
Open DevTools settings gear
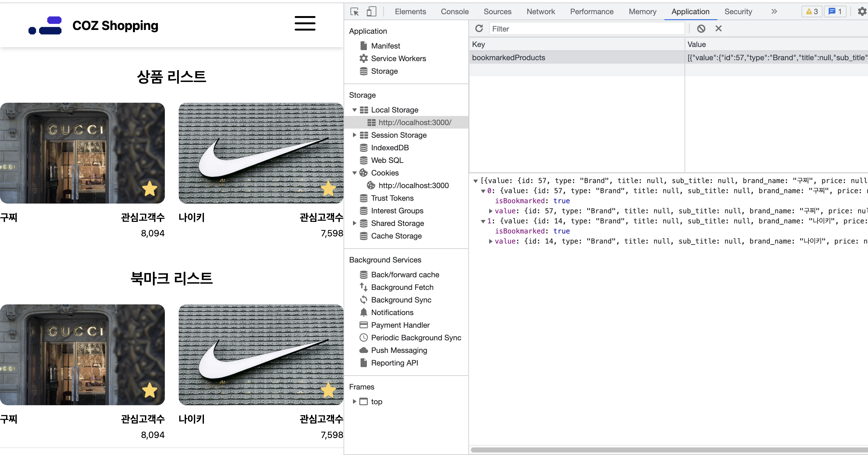click(x=862, y=11)
